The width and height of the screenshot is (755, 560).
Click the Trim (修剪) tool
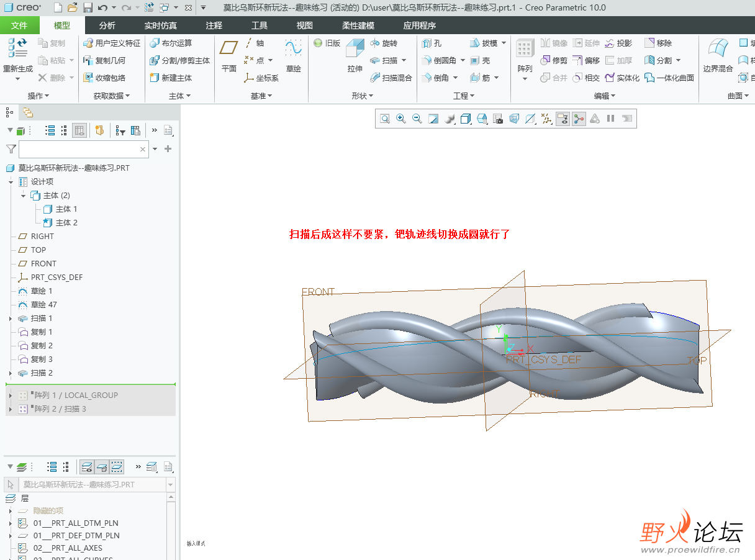(554, 60)
